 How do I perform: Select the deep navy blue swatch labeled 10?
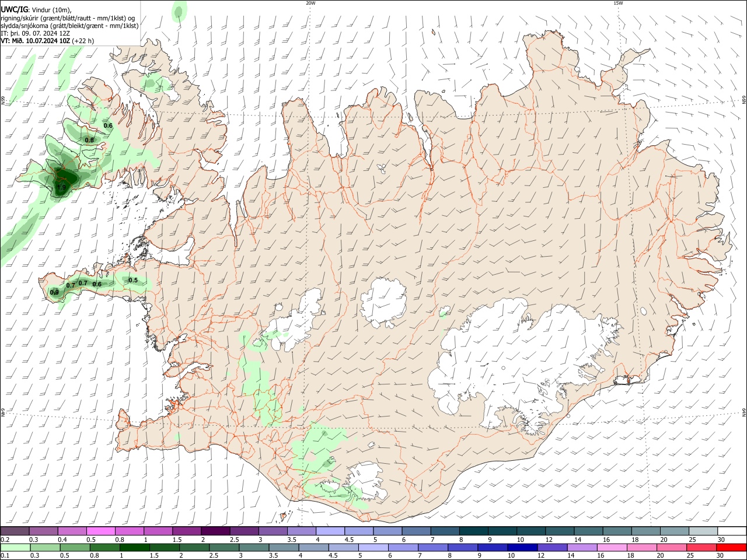click(x=522, y=547)
